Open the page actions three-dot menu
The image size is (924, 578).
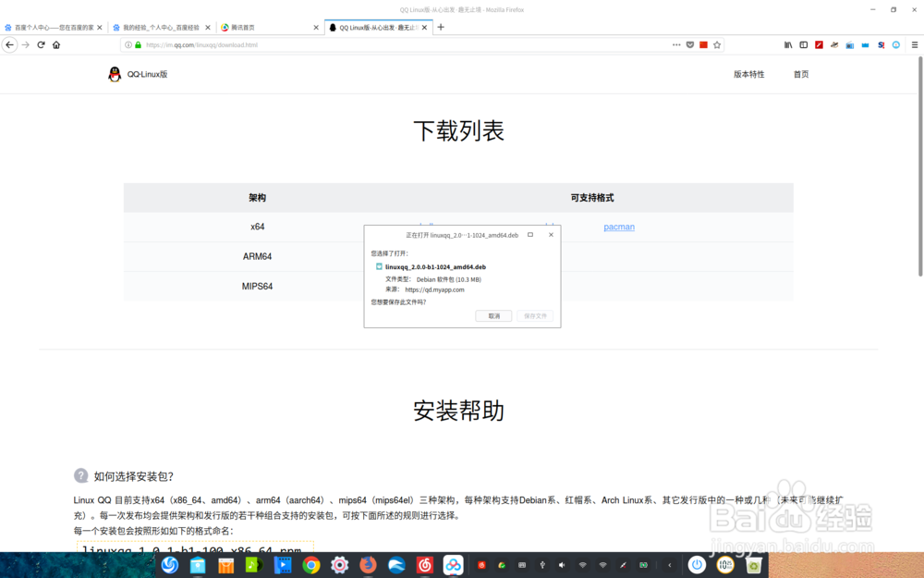pos(676,44)
